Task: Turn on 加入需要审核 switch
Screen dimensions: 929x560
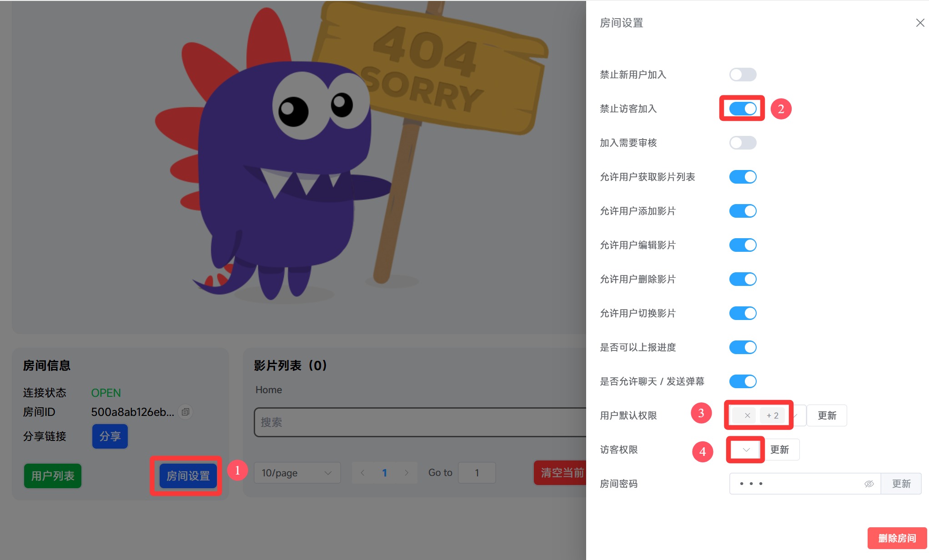Action: (743, 143)
